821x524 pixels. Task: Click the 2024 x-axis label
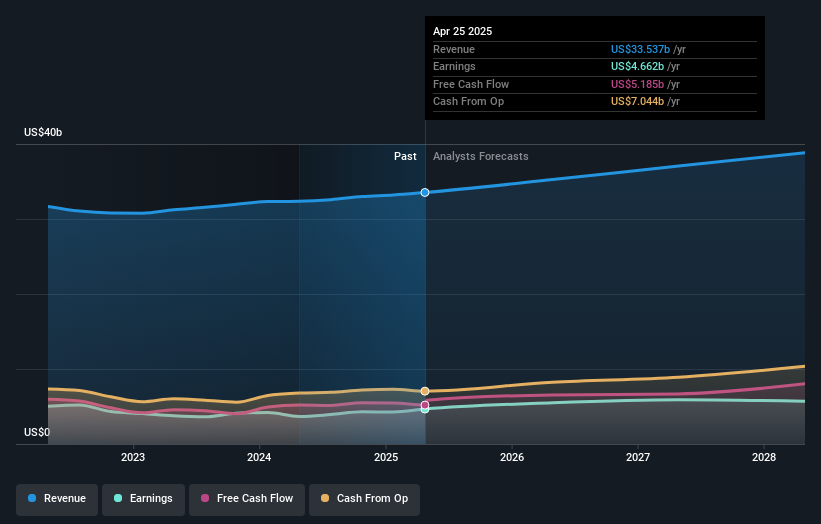tap(259, 457)
